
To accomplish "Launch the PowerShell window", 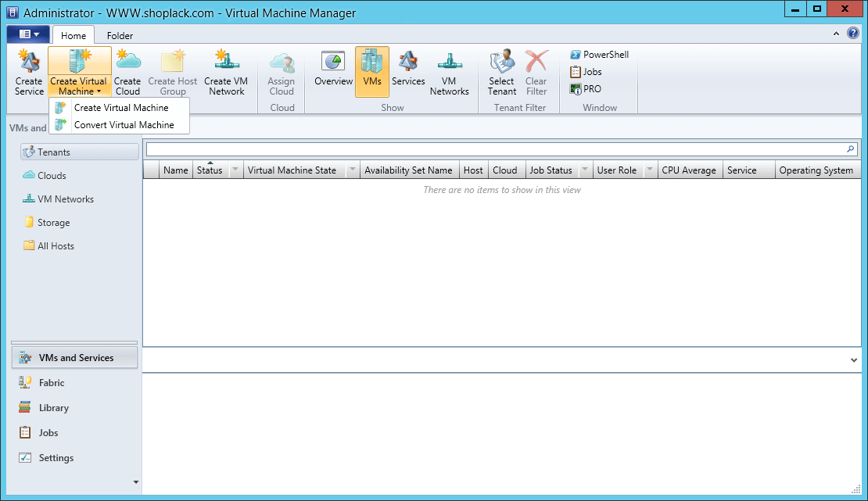I will tap(600, 54).
